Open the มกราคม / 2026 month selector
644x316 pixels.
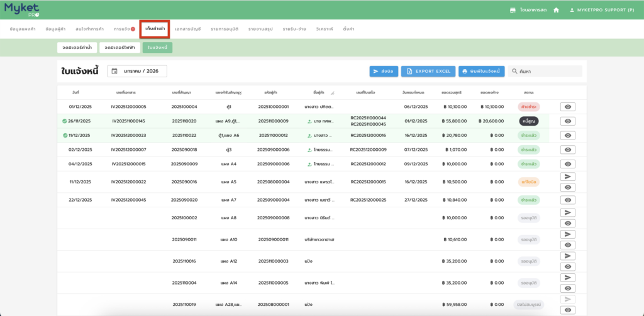click(x=137, y=71)
